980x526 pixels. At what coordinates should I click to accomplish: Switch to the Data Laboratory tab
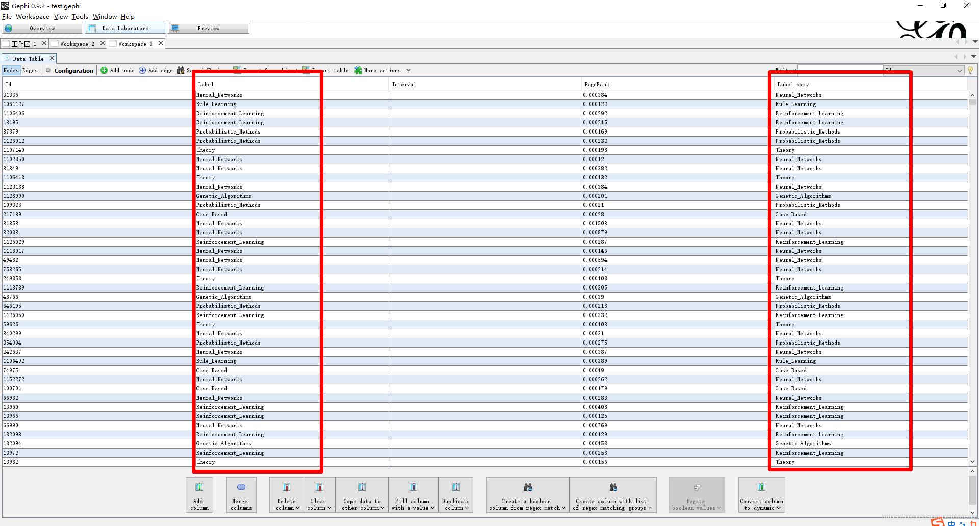pyautogui.click(x=125, y=28)
